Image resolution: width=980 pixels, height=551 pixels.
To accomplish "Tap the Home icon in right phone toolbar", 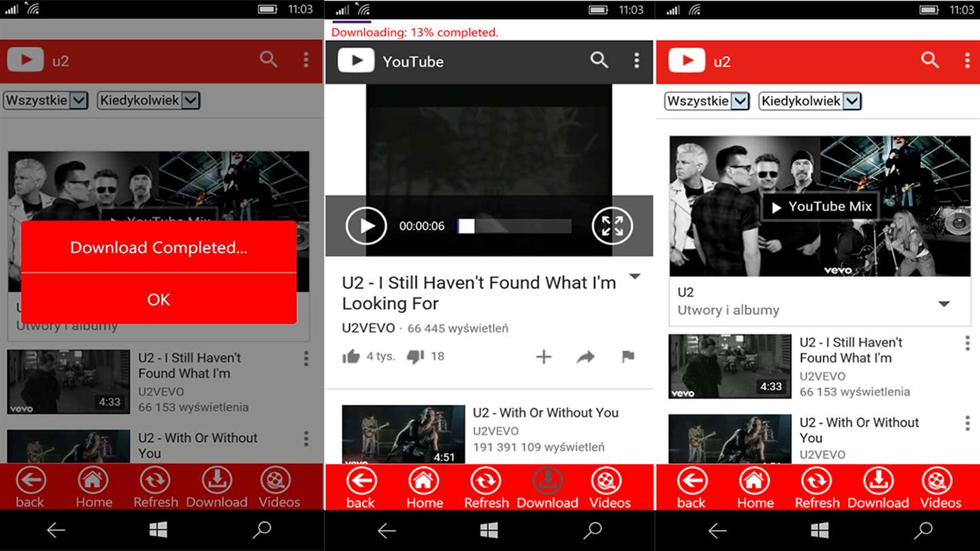I will tap(755, 482).
